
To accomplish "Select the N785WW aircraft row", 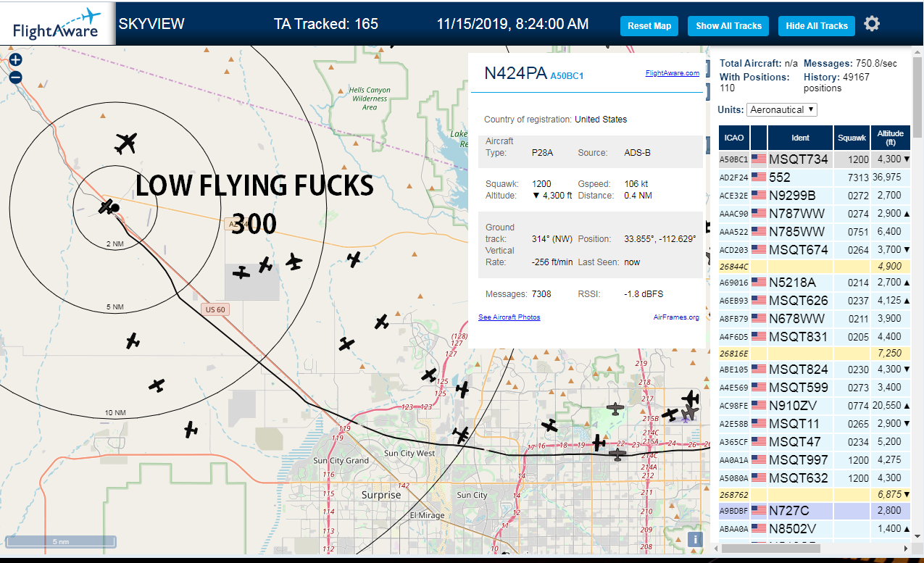I will tap(815, 231).
